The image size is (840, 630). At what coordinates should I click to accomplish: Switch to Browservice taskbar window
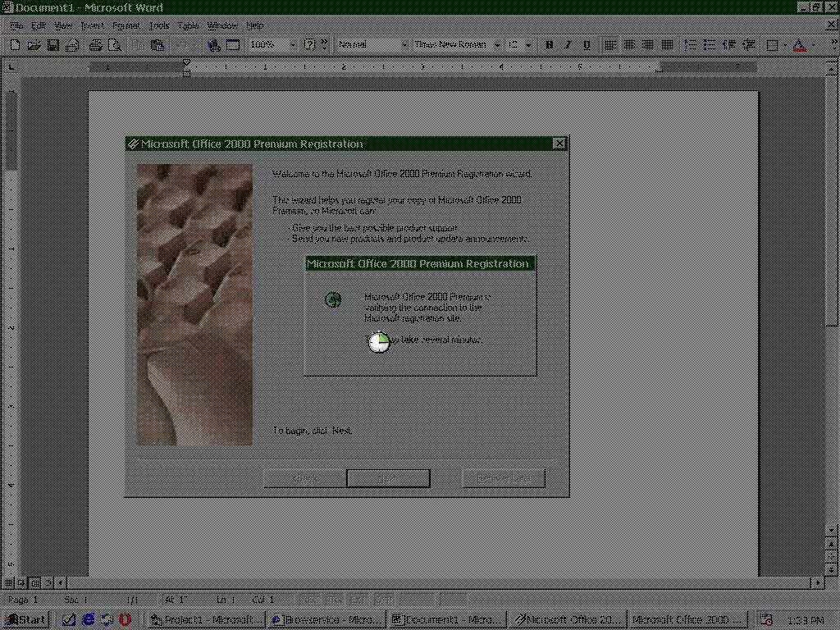click(326, 620)
